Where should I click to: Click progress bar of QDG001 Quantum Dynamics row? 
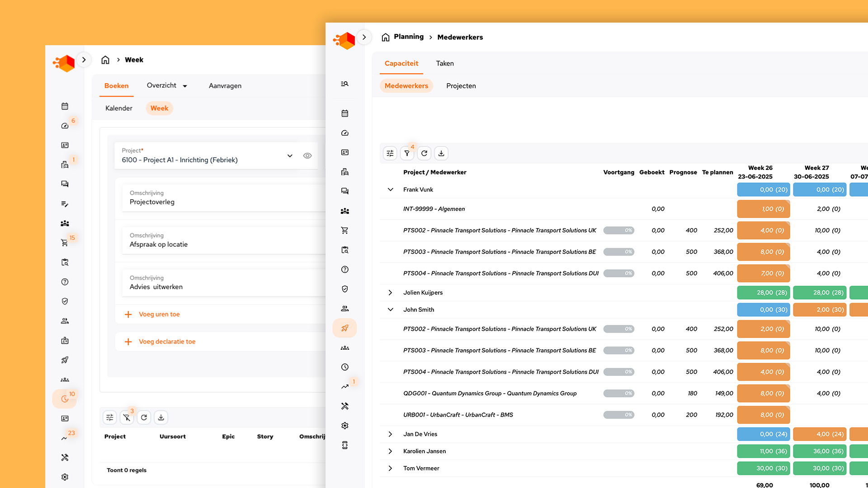(618, 394)
